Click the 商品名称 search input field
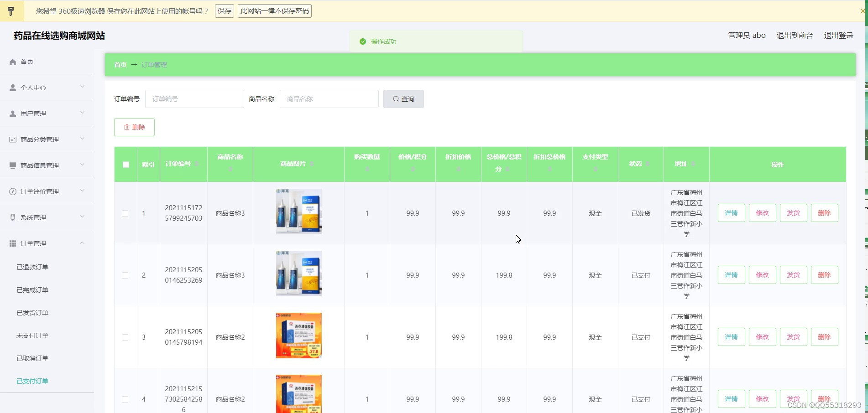This screenshot has width=868, height=413. (x=329, y=99)
